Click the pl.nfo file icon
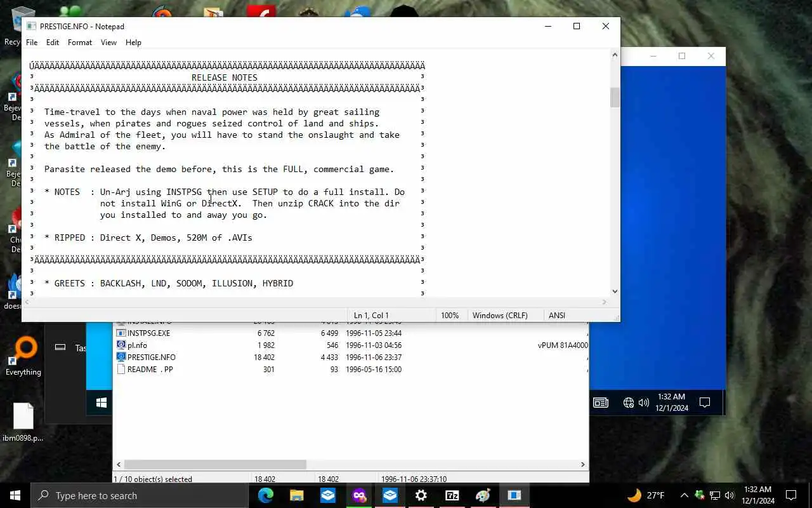Image resolution: width=812 pixels, height=508 pixels. coord(121,345)
